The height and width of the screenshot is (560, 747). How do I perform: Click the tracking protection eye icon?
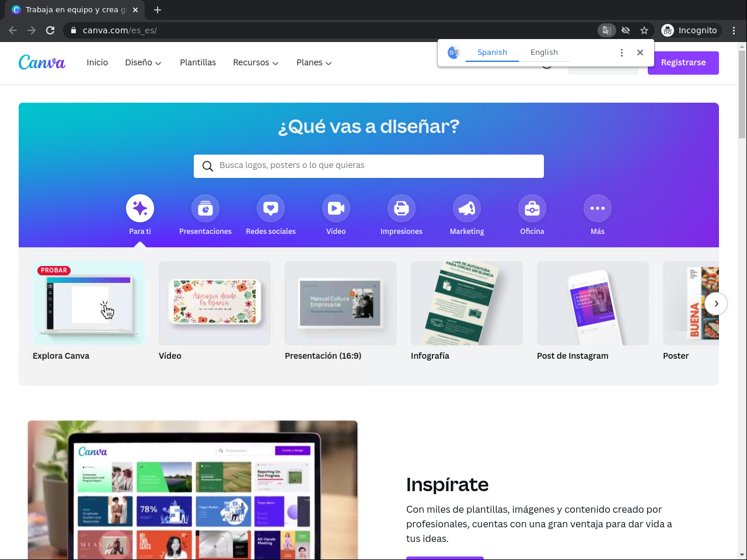[x=626, y=30]
